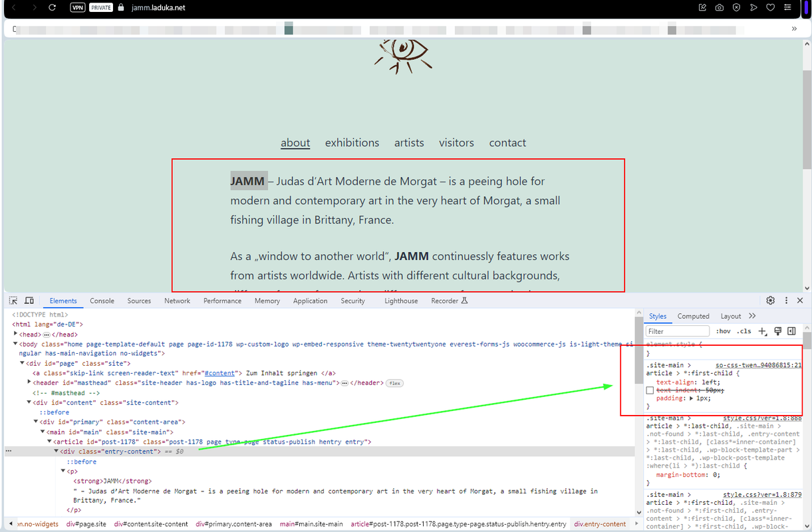
Task: Click the site security lock icon
Action: click(120, 8)
